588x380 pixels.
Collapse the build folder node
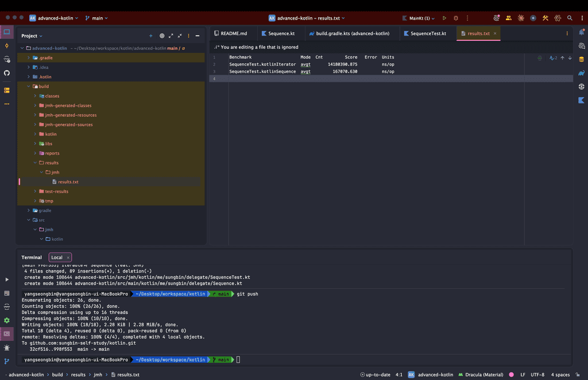28,86
